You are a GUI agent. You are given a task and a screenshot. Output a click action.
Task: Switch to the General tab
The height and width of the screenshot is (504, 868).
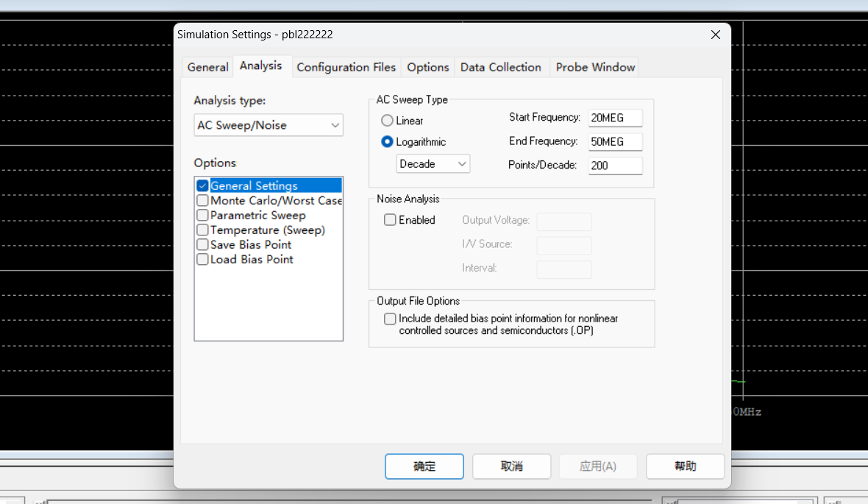click(207, 67)
